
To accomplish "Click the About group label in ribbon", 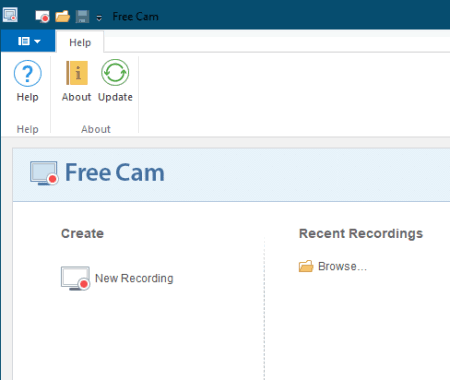I will pyautogui.click(x=96, y=129).
